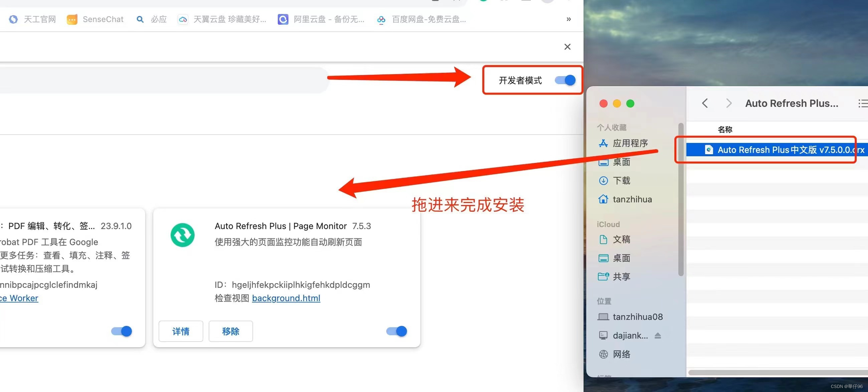
Task: Open the Finder list view options
Action: [863, 103]
